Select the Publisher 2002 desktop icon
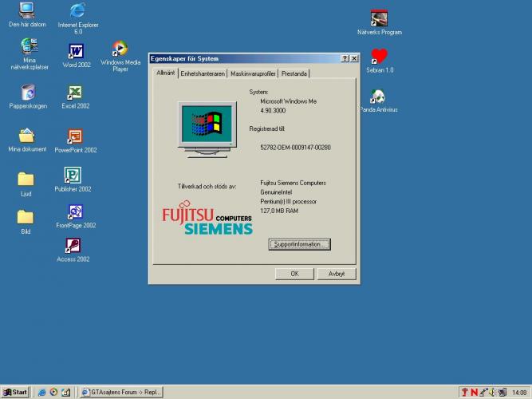Viewport: 532px width, 399px height. [73, 176]
